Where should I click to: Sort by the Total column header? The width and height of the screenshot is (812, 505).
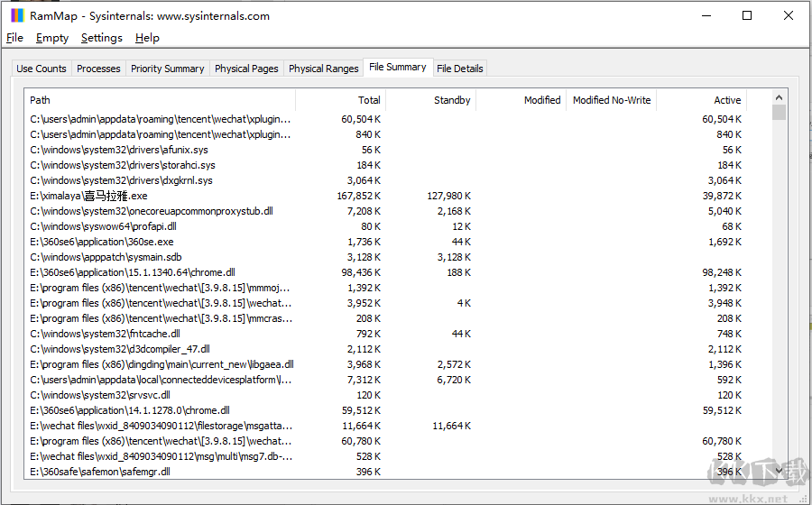[x=340, y=100]
